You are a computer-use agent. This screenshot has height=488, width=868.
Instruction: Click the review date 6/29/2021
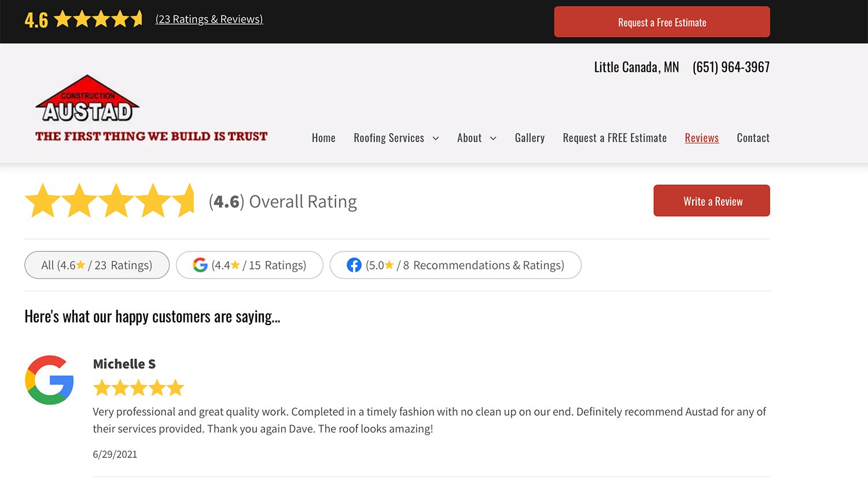click(115, 454)
